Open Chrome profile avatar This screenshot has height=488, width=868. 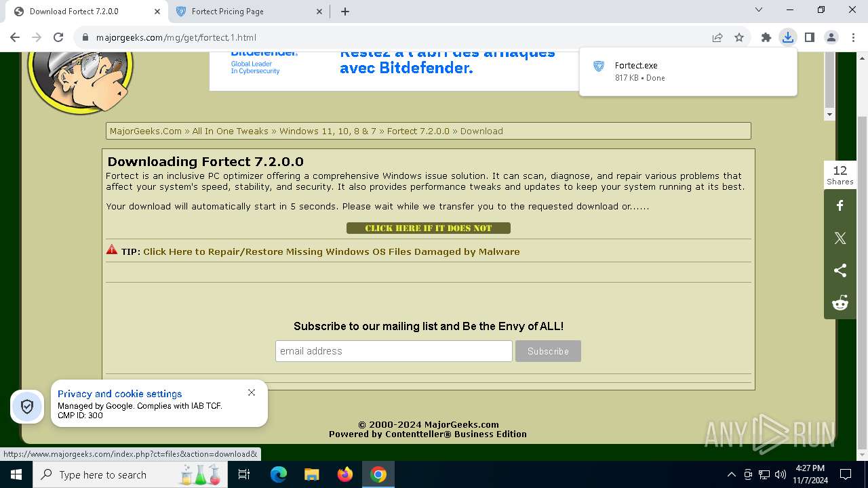pyautogui.click(x=831, y=37)
